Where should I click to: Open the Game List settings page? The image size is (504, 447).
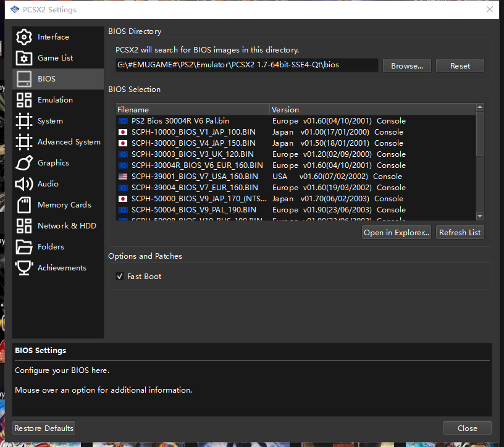coord(58,58)
